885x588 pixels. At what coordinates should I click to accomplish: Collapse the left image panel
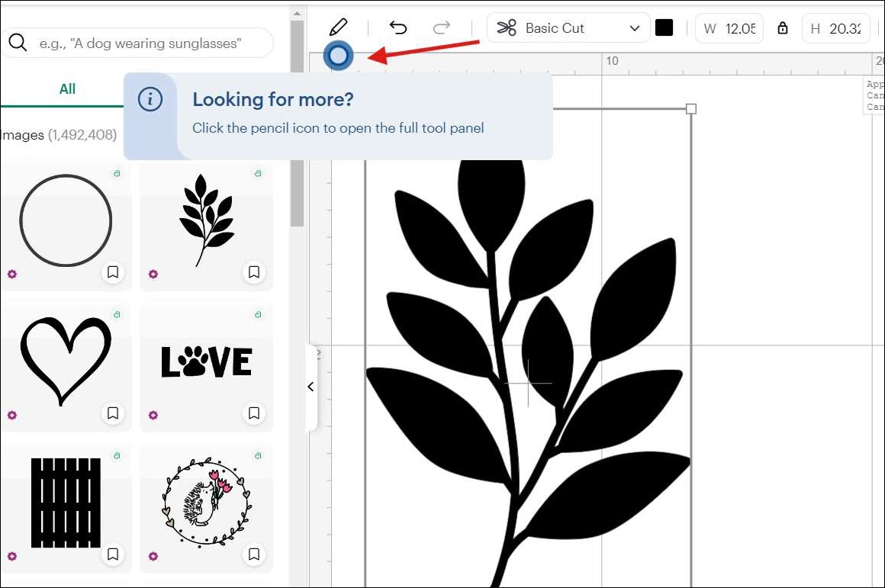click(311, 387)
